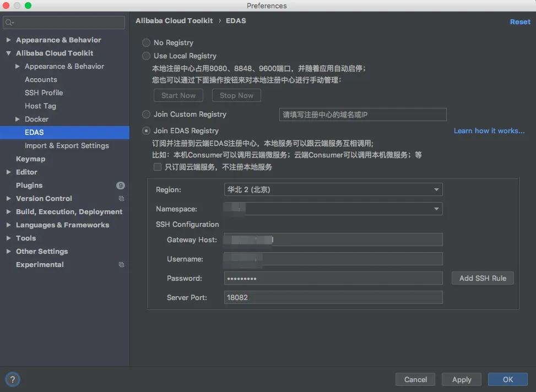Click the settings search field
Image resolution: width=536 pixels, height=392 pixels.
click(x=64, y=23)
